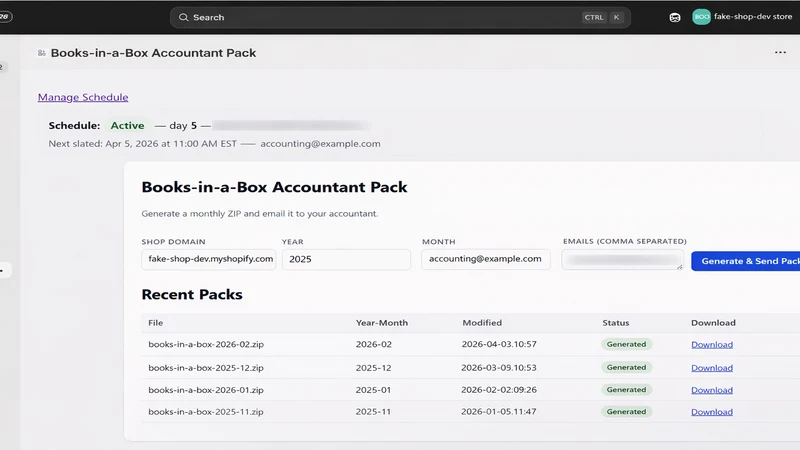Select the books-in-a-box-2026-01.zip file name

(206, 390)
